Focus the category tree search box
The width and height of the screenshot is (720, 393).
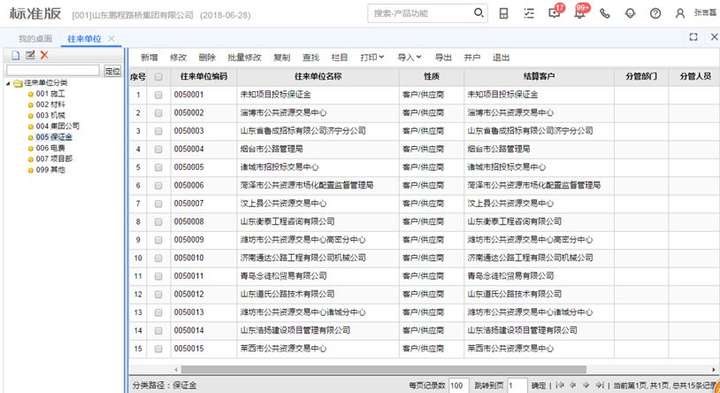click(53, 70)
